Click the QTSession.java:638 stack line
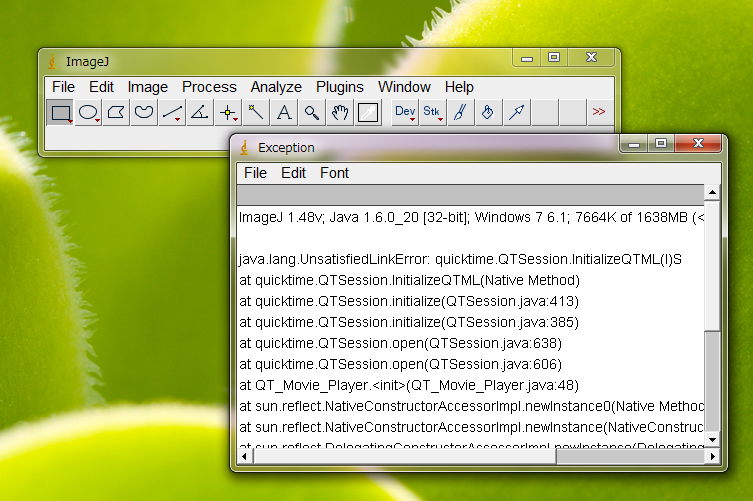The height and width of the screenshot is (501, 753). tap(401, 343)
